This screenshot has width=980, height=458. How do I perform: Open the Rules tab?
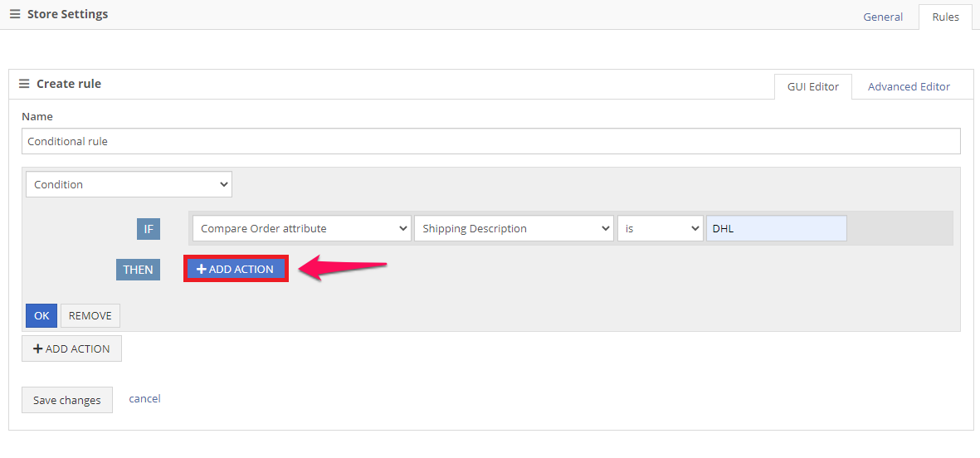(x=945, y=17)
